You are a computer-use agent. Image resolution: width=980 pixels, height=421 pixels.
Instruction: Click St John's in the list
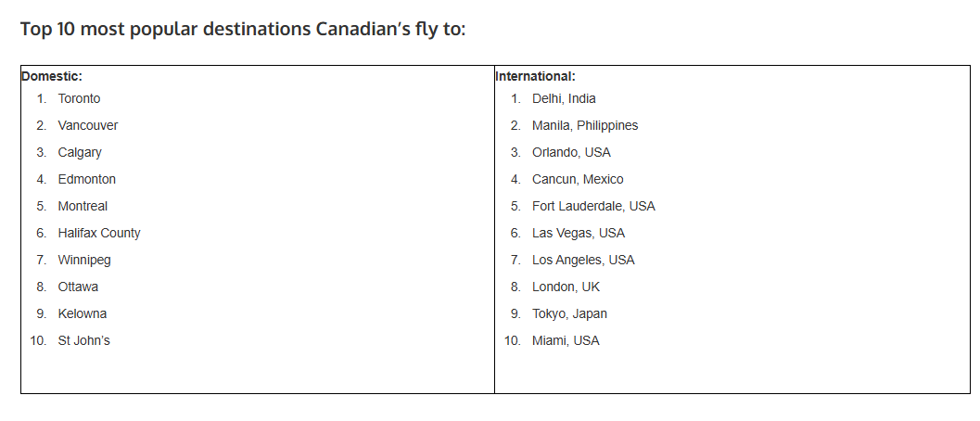(x=83, y=340)
